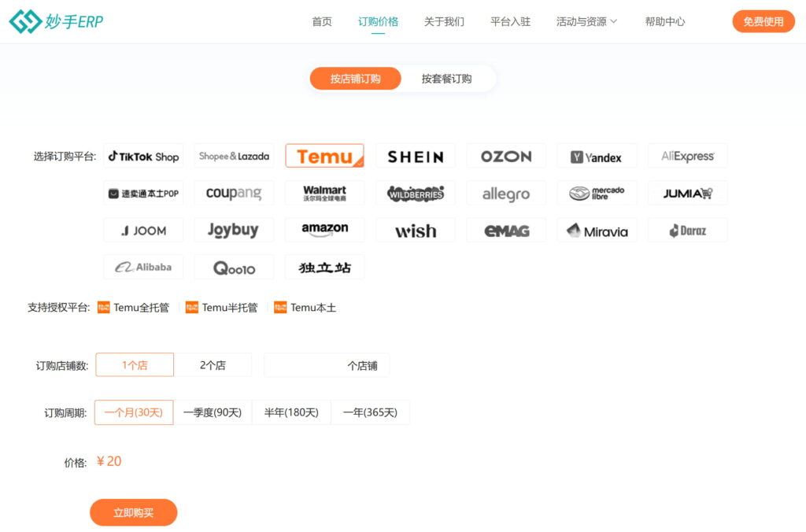This screenshot has width=806, height=532.
Task: Pick the OZON platform logo
Action: (x=506, y=156)
